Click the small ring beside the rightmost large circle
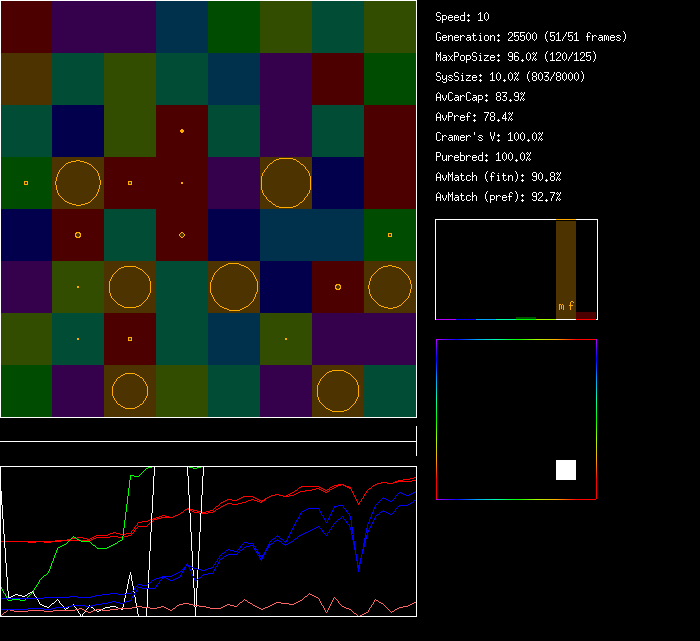The height and width of the screenshot is (641, 700). 338,287
